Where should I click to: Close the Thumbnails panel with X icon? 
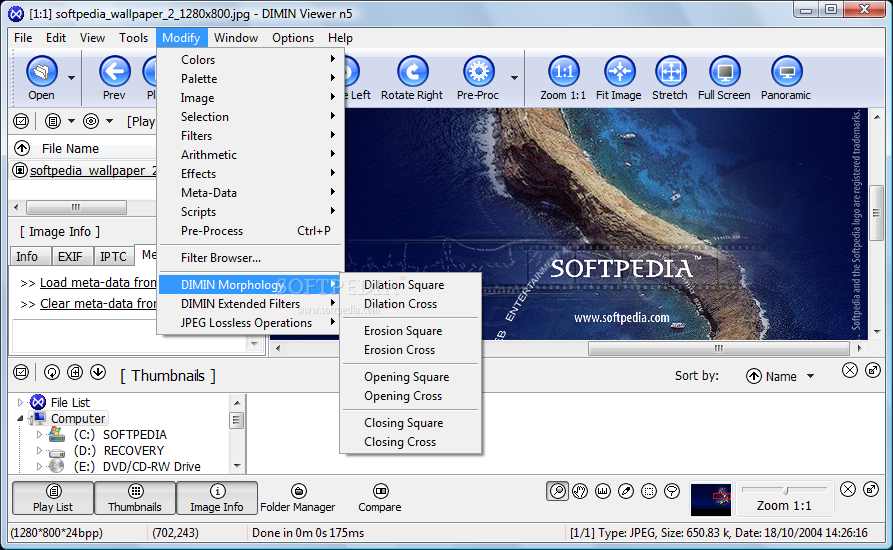pos(850,371)
